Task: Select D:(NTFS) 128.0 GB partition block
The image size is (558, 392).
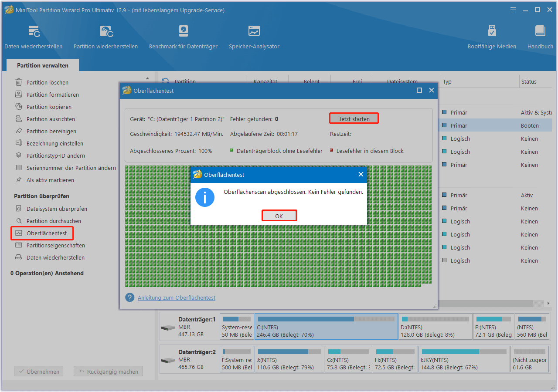Action: pyautogui.click(x=435, y=327)
